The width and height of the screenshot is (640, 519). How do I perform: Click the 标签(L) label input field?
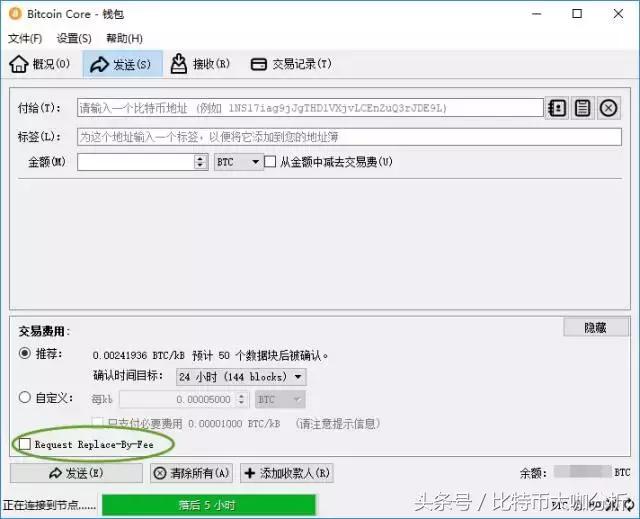tap(349, 137)
